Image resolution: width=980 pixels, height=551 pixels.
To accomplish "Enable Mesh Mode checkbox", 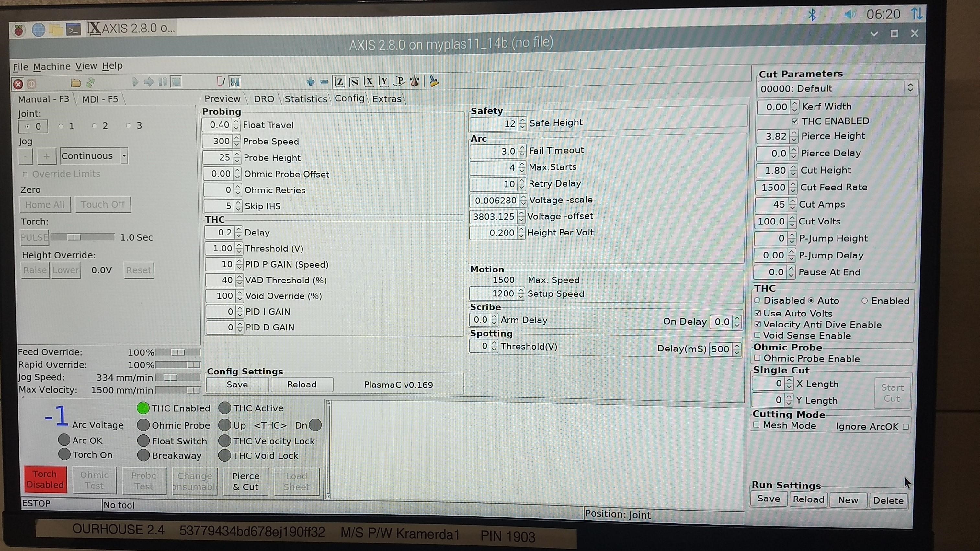I will pyautogui.click(x=756, y=425).
